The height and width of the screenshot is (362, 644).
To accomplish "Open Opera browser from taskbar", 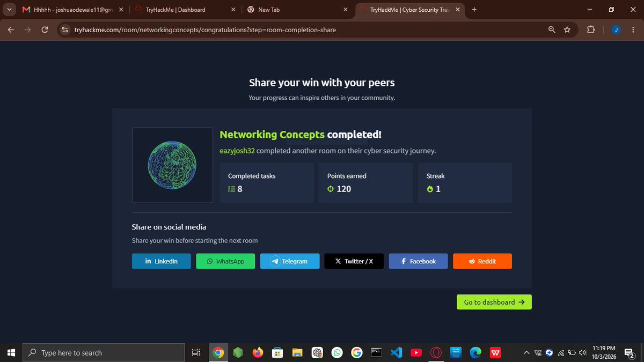I will point(436,352).
